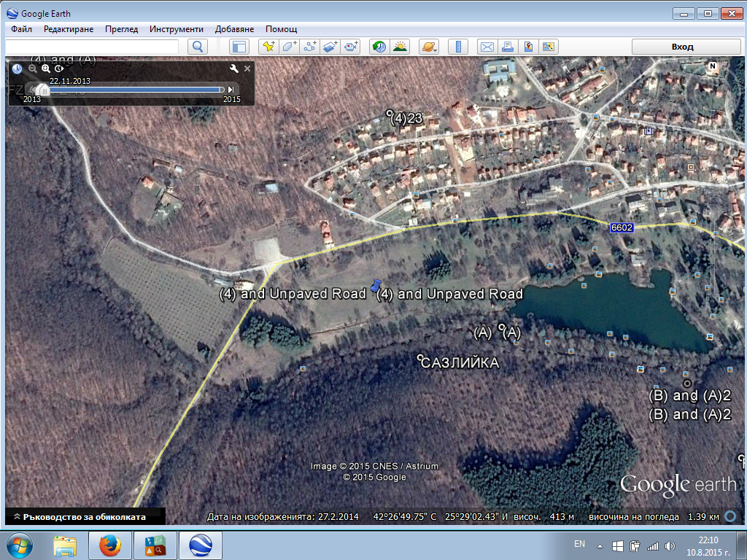Open Firefox from the taskbar
Viewport: 747px width, 560px height.
(110, 546)
